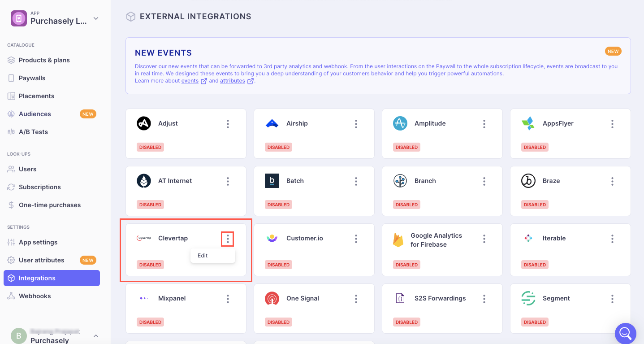Viewport: 644px width, 344px height.
Task: Select Edit in the Clevertap menu
Action: (x=203, y=256)
